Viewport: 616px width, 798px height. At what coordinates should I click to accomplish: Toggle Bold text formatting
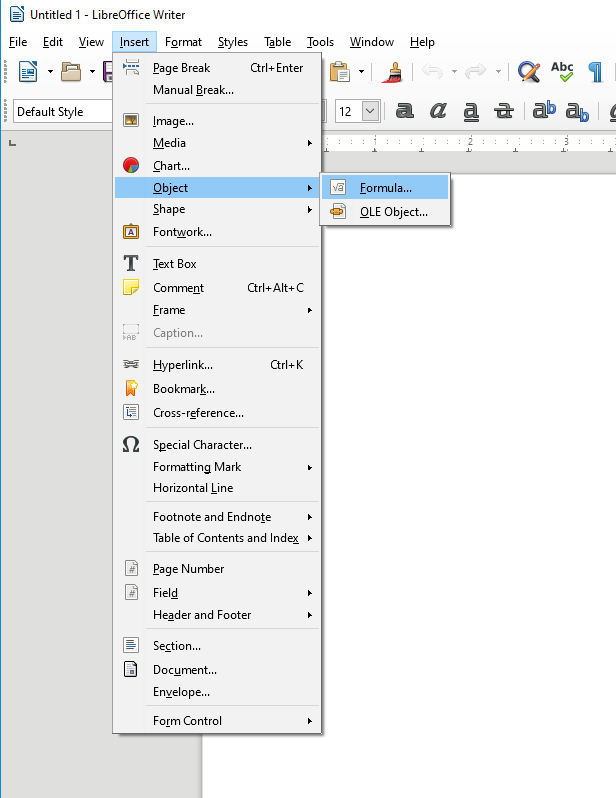point(405,110)
